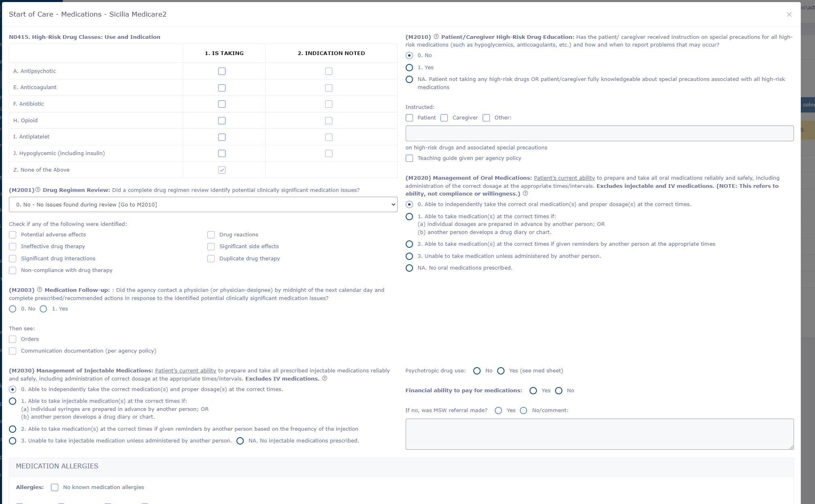
Task: Click the MEDICATION ALLERGIES section header
Action: (401, 466)
